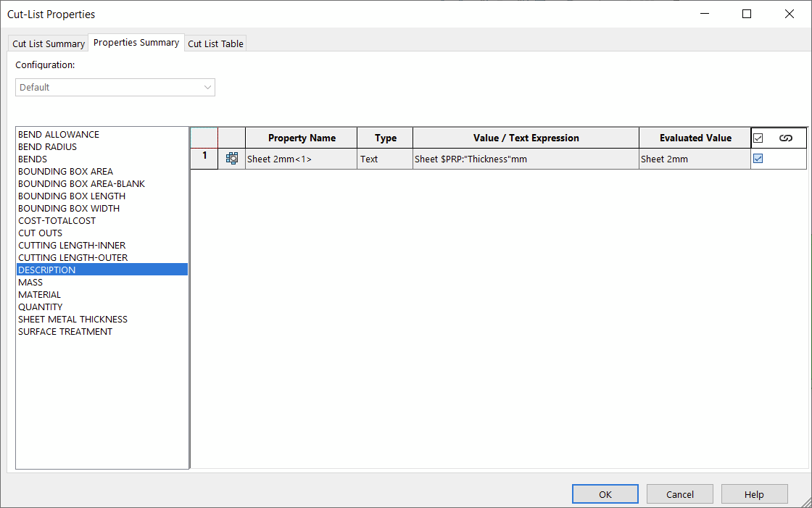The width and height of the screenshot is (812, 508).
Task: Click the link icon in the table header
Action: point(786,138)
